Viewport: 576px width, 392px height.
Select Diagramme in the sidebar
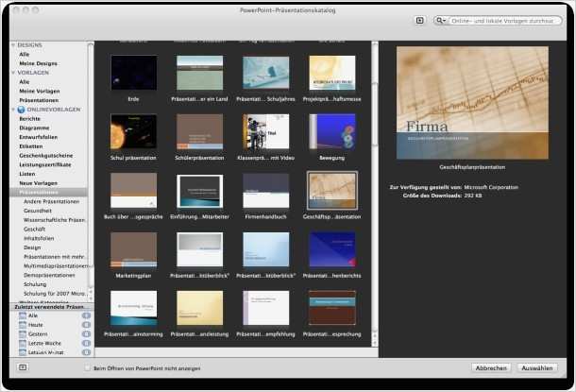tap(32, 128)
